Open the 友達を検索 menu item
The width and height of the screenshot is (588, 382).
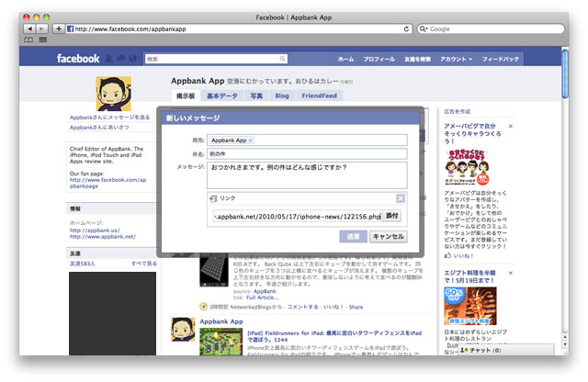(417, 60)
